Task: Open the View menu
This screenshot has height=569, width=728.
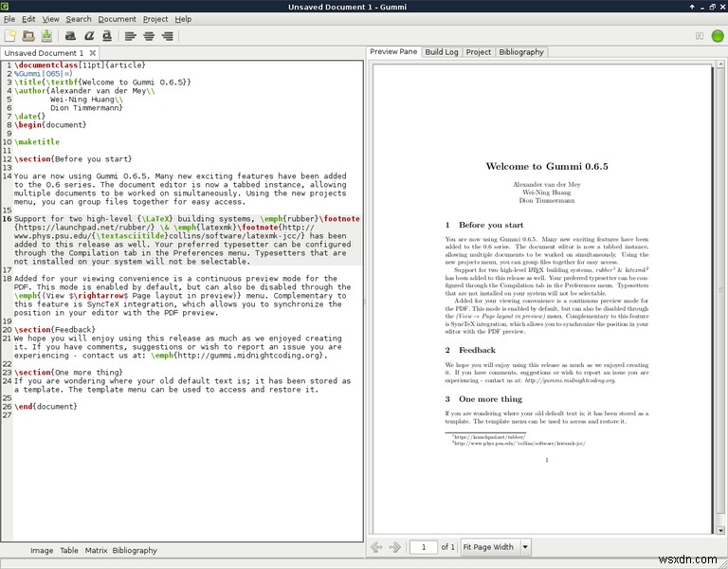Action: point(50,19)
